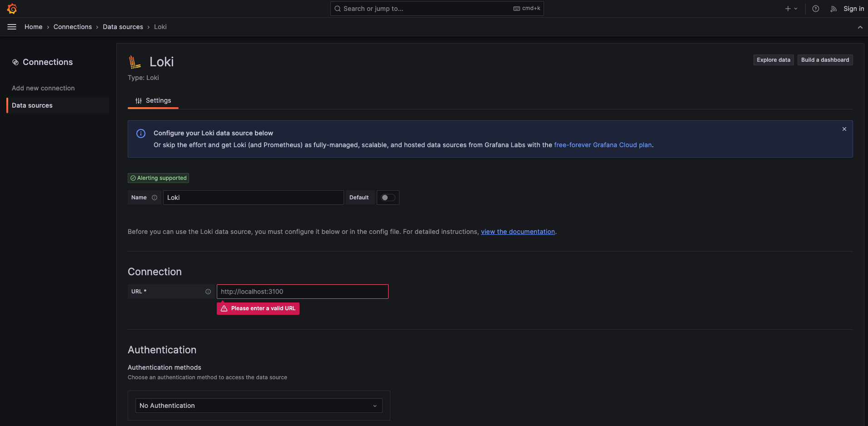Open the hamburger navigation menu
Viewport: 868px width, 426px height.
click(x=12, y=27)
